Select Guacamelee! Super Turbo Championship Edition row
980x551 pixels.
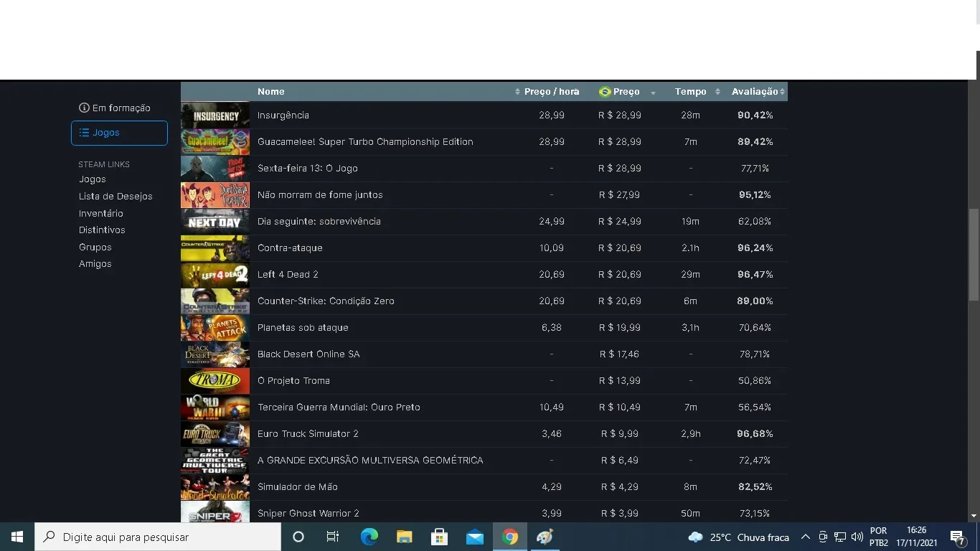[484, 141]
